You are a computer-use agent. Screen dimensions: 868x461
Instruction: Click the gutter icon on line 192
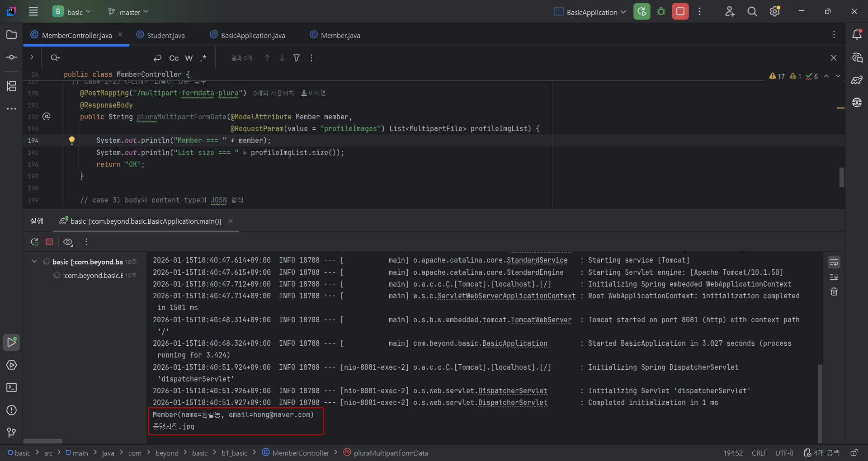tap(46, 117)
